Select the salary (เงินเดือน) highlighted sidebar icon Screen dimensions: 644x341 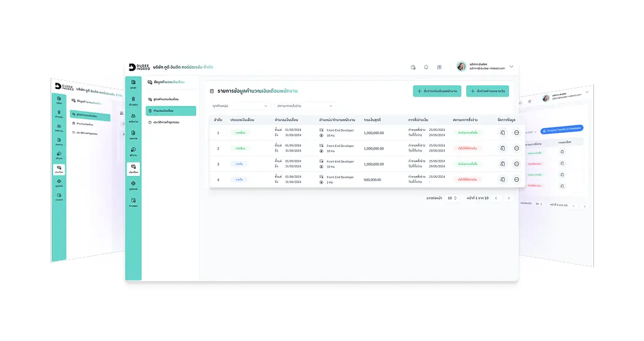(133, 168)
